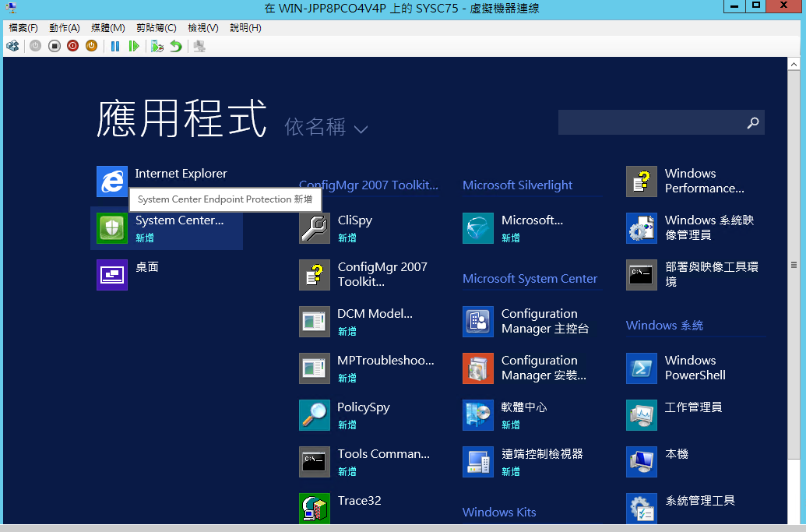Click the green Revert arrow icon
This screenshot has height=532, width=806.
(176, 46)
